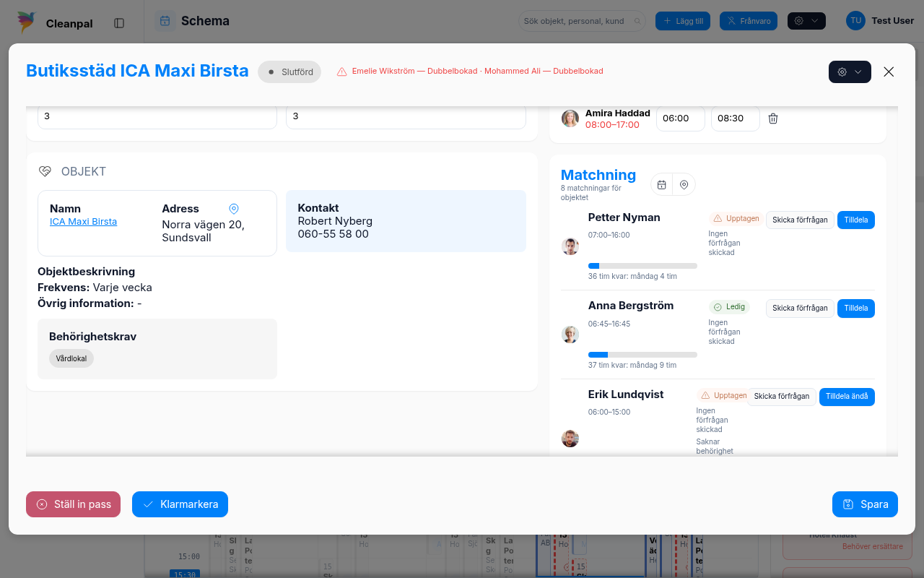Click the Kontakt card Robert Nyberg
924x578 pixels.
tap(406, 221)
